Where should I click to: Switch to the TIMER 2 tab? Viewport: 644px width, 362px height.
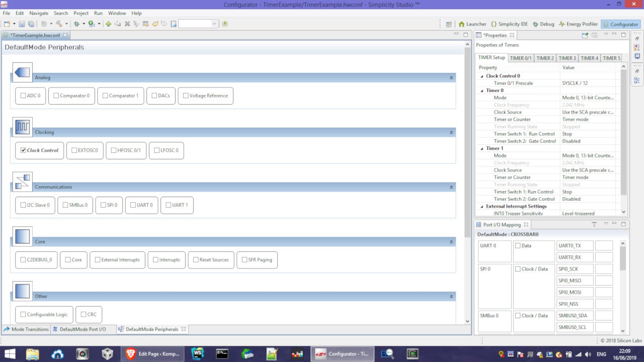545,58
